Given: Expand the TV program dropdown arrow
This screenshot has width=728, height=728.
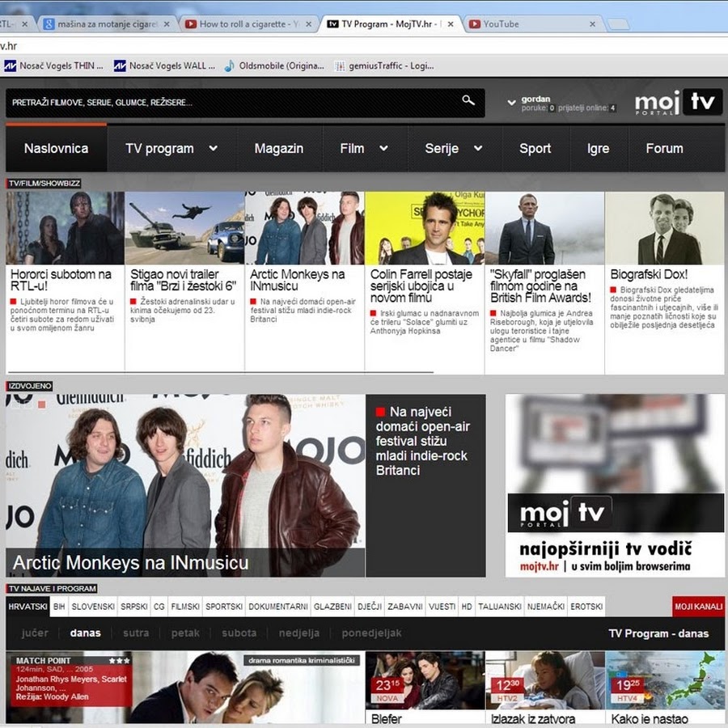Looking at the screenshot, I should coord(213,148).
